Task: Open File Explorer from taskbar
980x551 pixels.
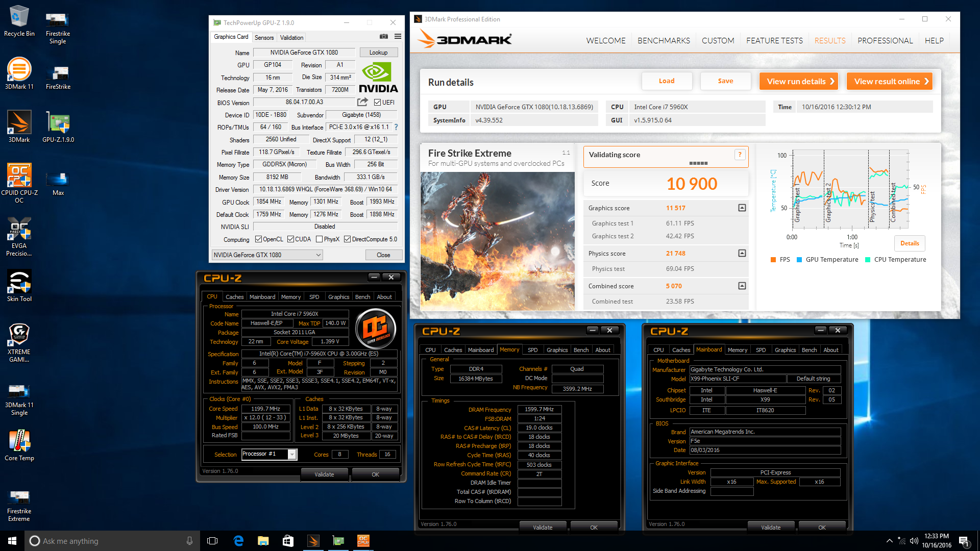Action: pos(263,541)
